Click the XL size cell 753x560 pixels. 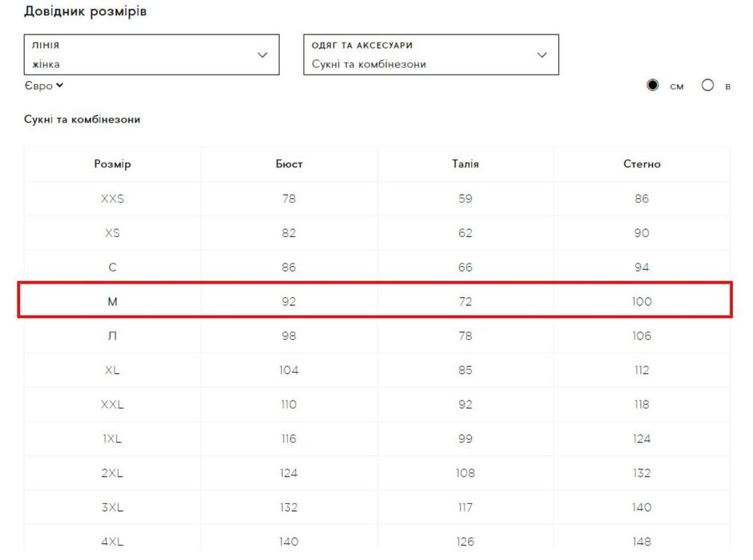(x=112, y=370)
